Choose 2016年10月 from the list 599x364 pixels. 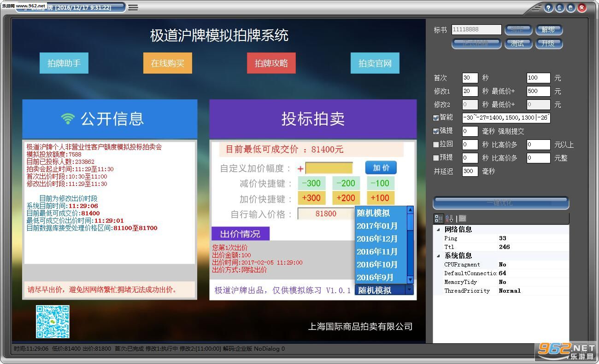point(381,265)
